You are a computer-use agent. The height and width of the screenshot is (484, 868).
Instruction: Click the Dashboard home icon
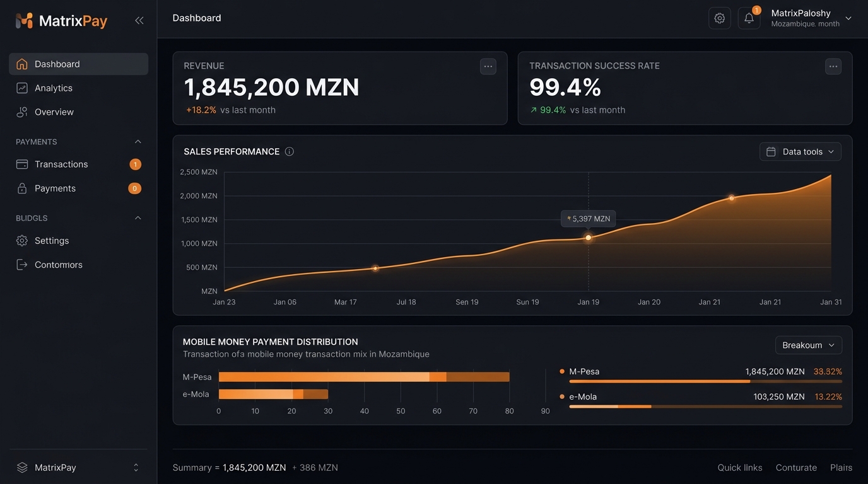coord(22,64)
